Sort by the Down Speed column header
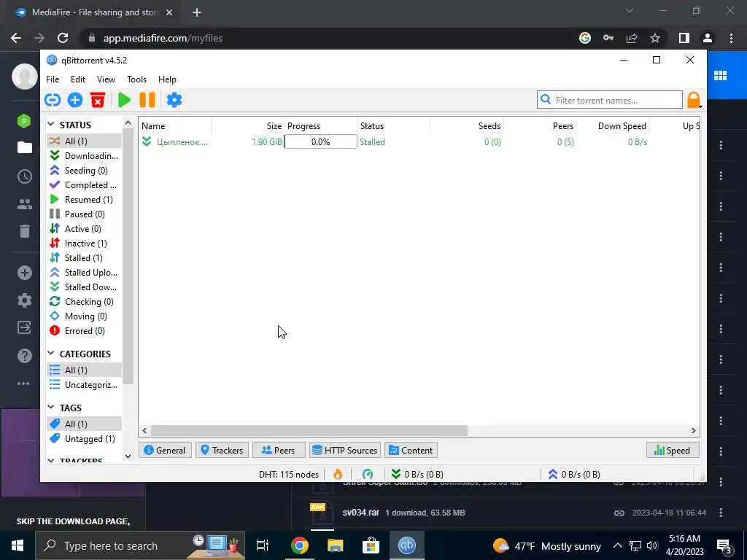 613,125
